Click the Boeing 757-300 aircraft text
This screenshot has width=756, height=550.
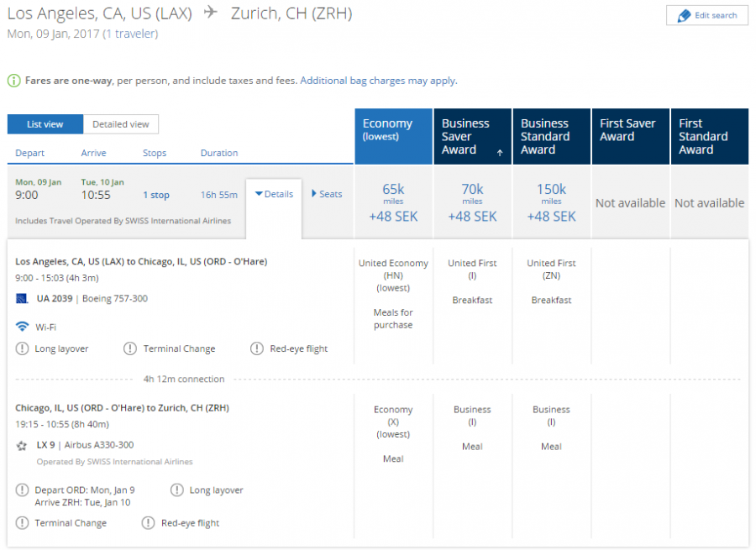pos(115,298)
